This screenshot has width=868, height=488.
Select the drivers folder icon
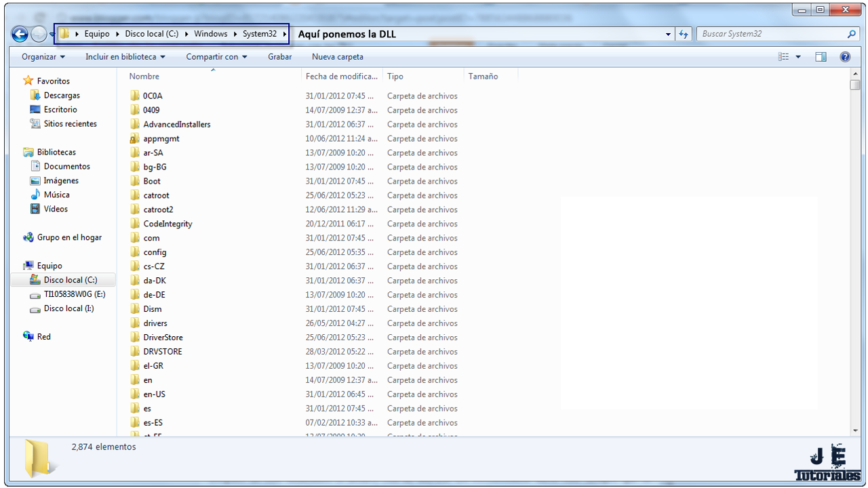pos(134,323)
